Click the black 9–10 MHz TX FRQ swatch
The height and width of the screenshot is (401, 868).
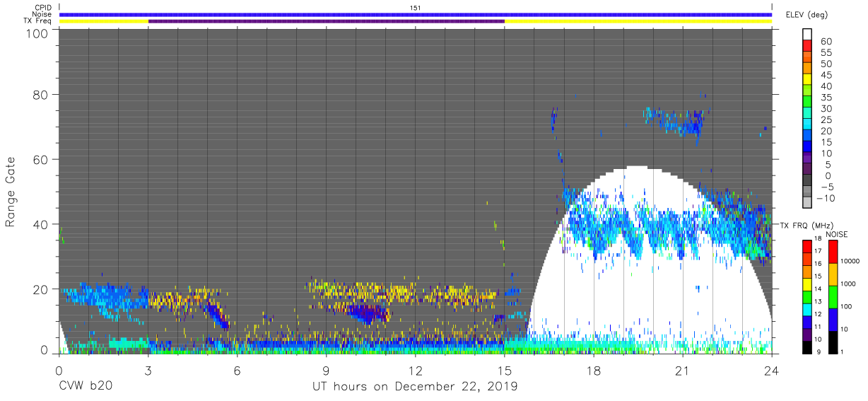pyautogui.click(x=807, y=346)
